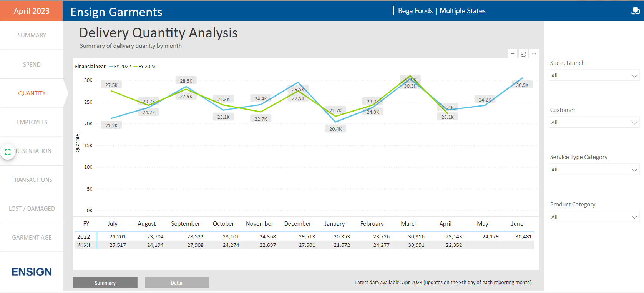644x293 pixels.
Task: Open the PRESENTATION page tab
Action: pyautogui.click(x=32, y=151)
